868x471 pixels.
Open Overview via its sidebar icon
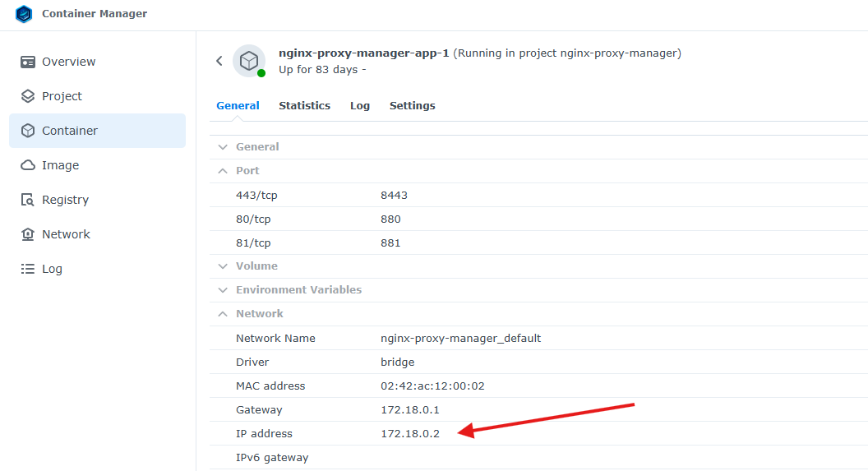click(x=28, y=62)
